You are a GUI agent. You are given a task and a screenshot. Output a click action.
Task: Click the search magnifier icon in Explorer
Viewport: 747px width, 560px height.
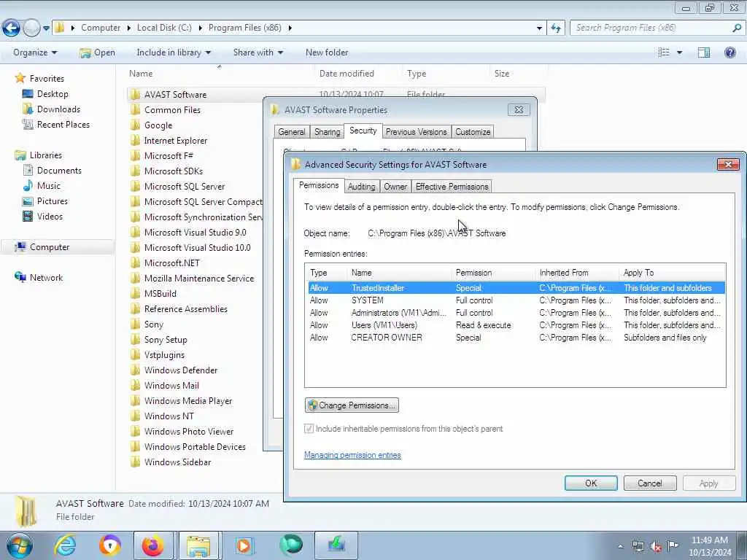point(737,28)
